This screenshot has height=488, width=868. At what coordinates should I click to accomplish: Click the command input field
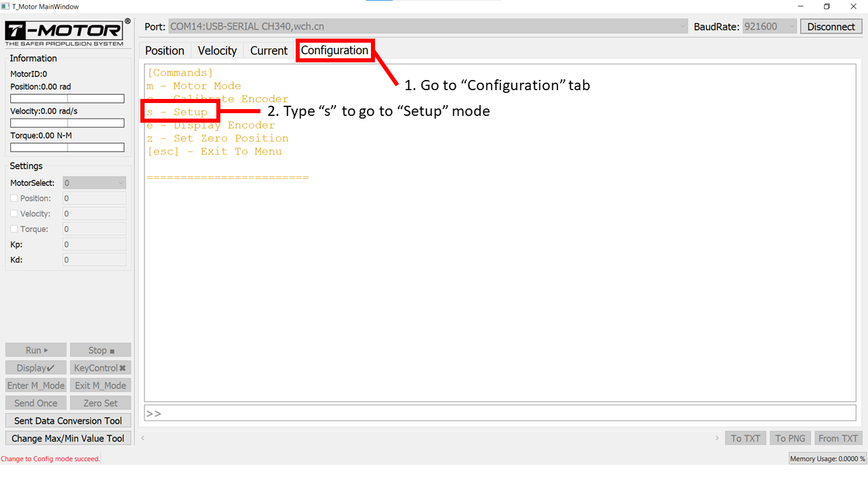coord(500,413)
